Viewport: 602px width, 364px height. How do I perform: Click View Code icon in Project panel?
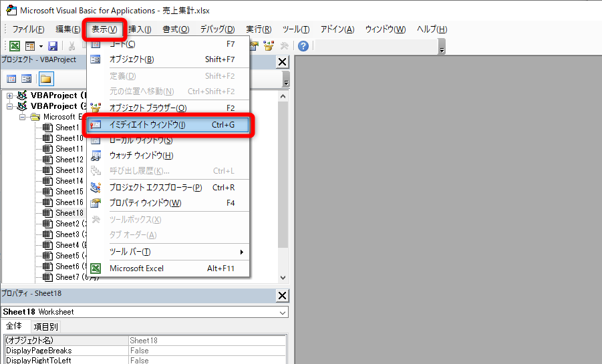(11, 79)
